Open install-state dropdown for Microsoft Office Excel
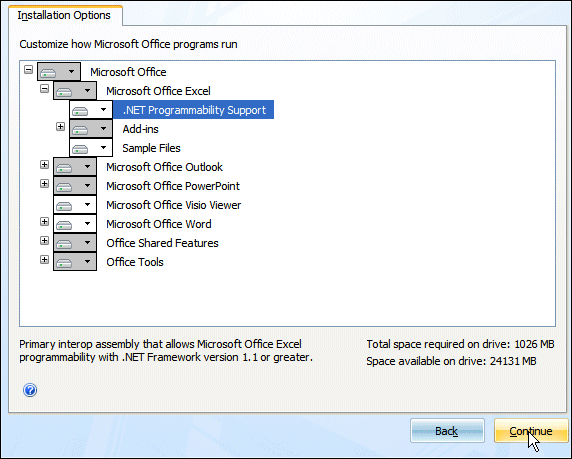This screenshot has height=459, width=572. (75, 90)
